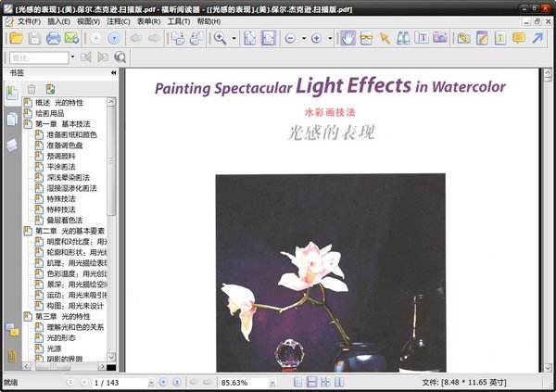This screenshot has width=556, height=392.
Task: Collapse the 第一章 基本技法 bookmark node
Action: click(x=29, y=124)
